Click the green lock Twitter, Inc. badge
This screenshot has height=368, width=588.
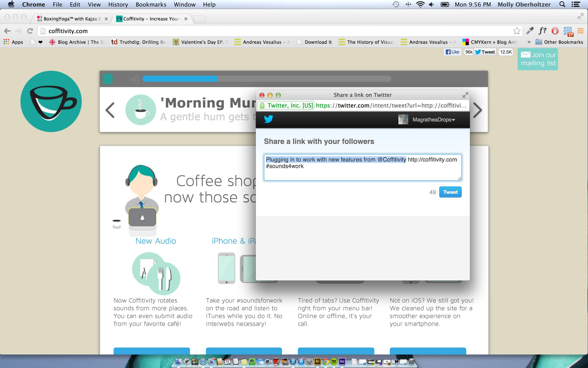coord(286,105)
